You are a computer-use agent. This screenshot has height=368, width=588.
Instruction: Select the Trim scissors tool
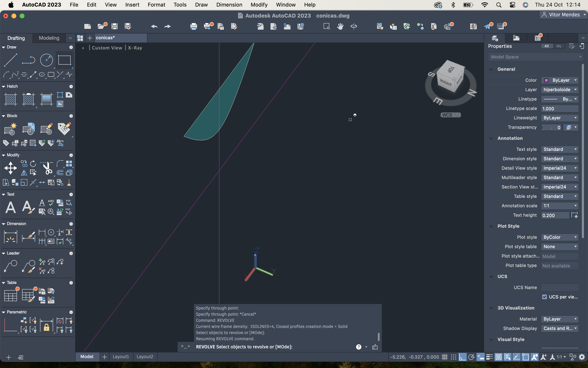(47, 168)
